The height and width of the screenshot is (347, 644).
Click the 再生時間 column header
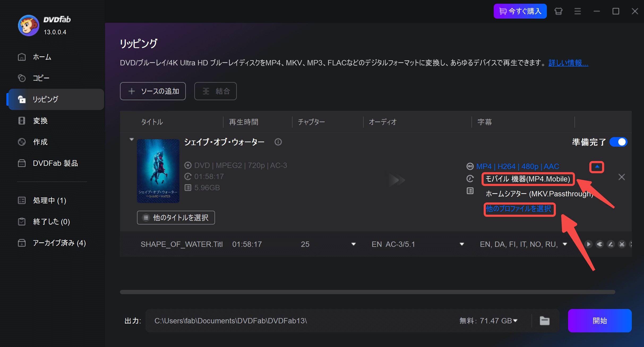244,122
